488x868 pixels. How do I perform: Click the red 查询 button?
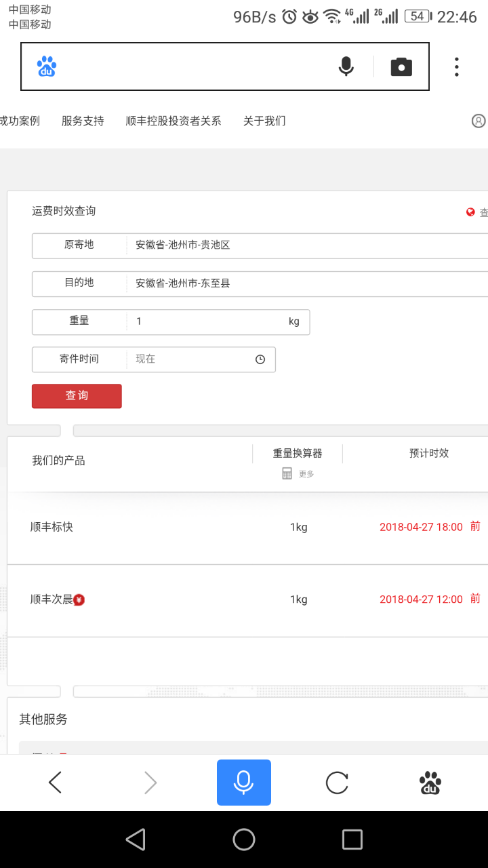point(77,396)
